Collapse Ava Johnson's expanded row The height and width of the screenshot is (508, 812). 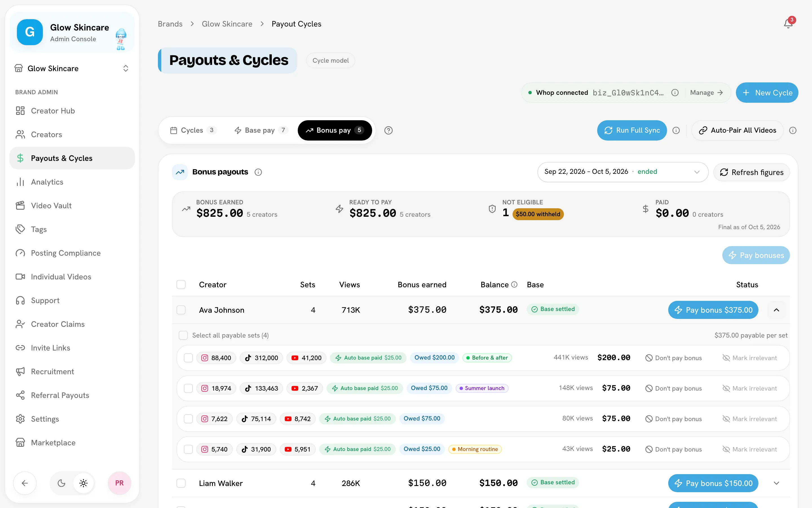[776, 310]
